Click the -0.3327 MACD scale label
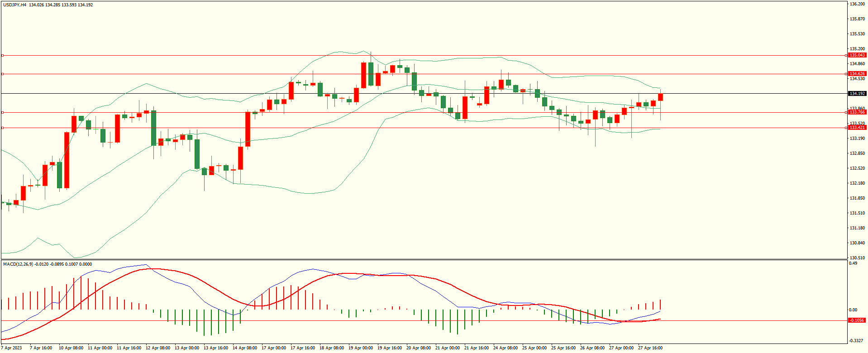The width and height of the screenshot is (868, 353). coord(856,341)
